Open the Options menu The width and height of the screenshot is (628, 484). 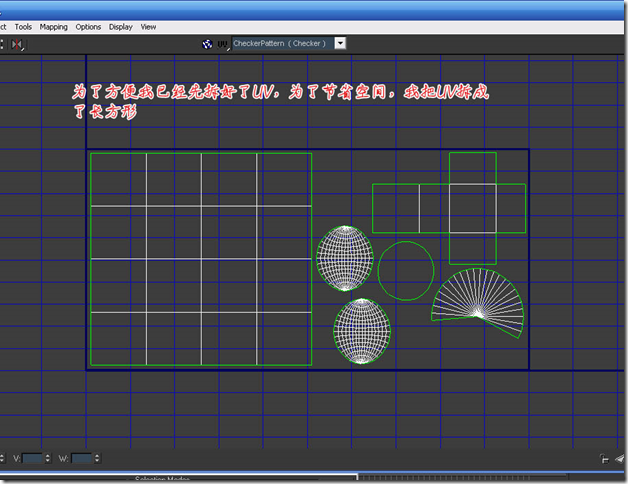(x=88, y=27)
